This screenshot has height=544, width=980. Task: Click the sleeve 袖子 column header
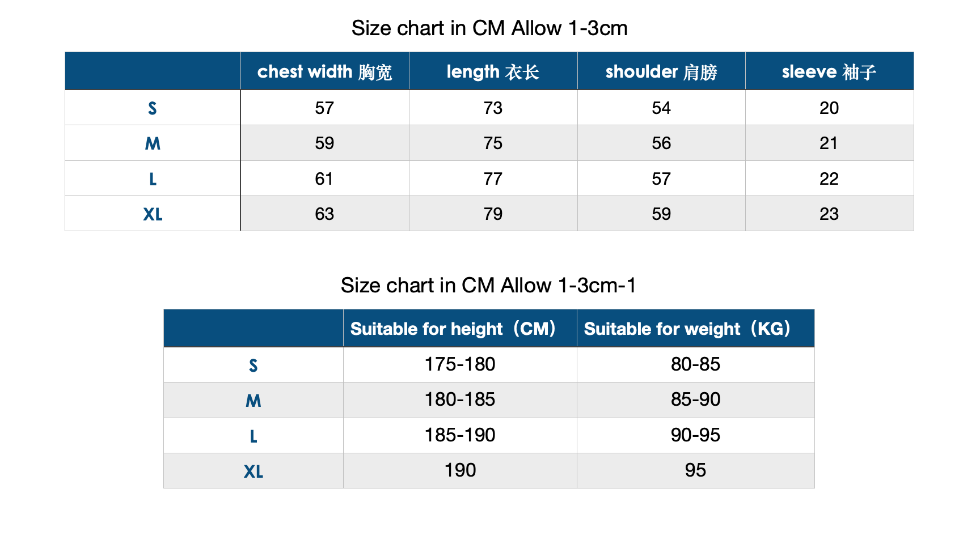coord(829,72)
